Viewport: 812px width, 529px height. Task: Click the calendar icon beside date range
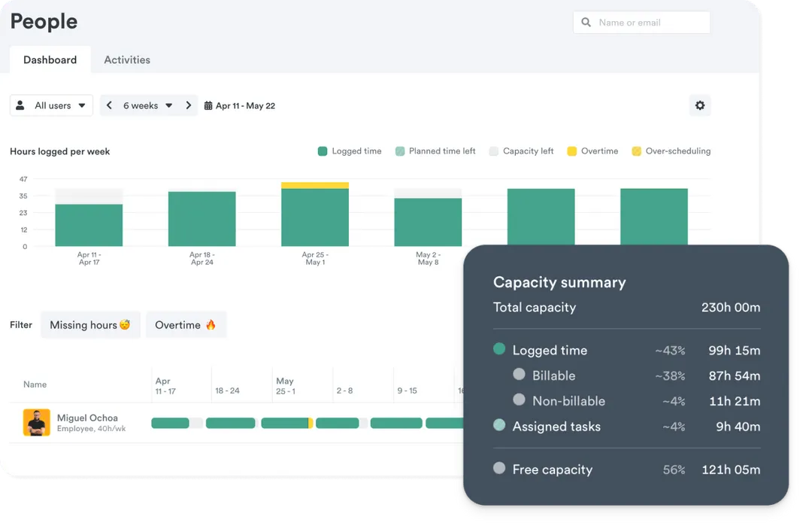208,106
